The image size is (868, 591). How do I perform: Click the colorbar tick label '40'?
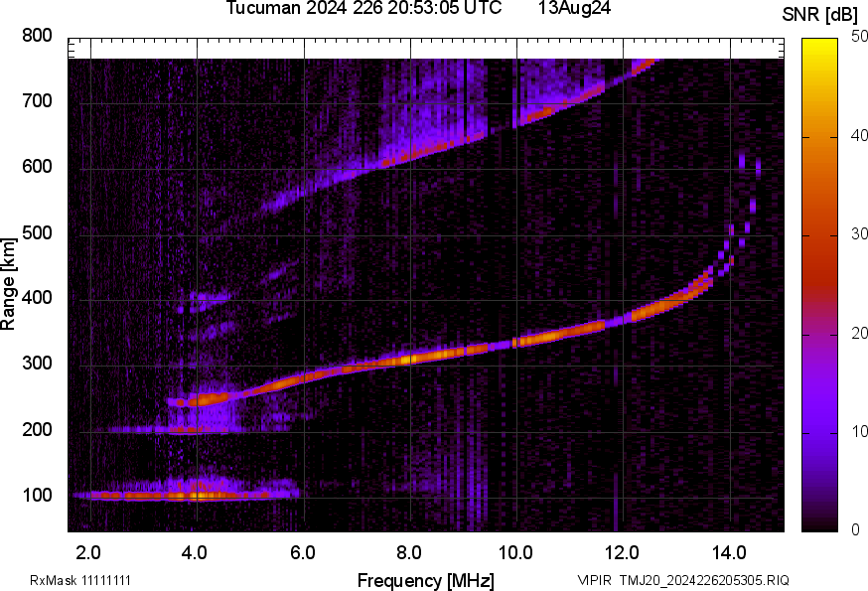click(847, 137)
